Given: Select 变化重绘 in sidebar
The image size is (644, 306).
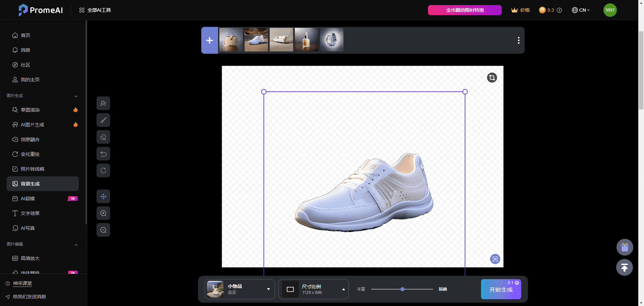Looking at the screenshot, I should pyautogui.click(x=43, y=154).
